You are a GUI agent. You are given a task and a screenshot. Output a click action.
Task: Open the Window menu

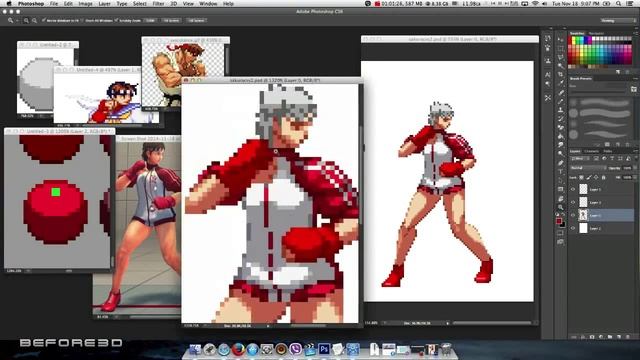coord(208,4)
